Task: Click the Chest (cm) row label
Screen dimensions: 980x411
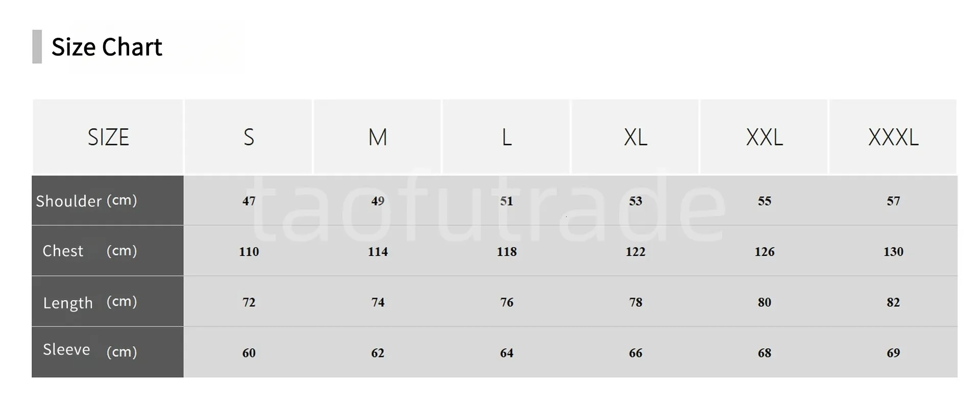Action: point(90,251)
